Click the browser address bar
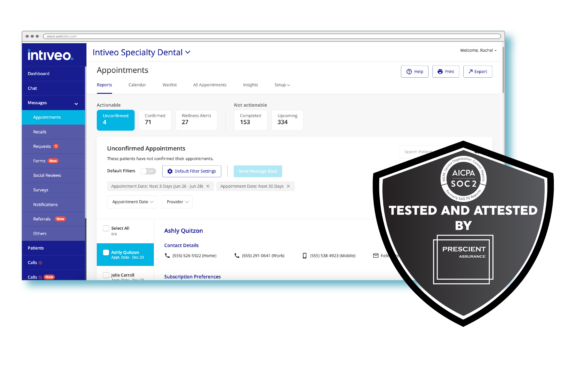The height and width of the screenshot is (368, 588). click(272, 36)
